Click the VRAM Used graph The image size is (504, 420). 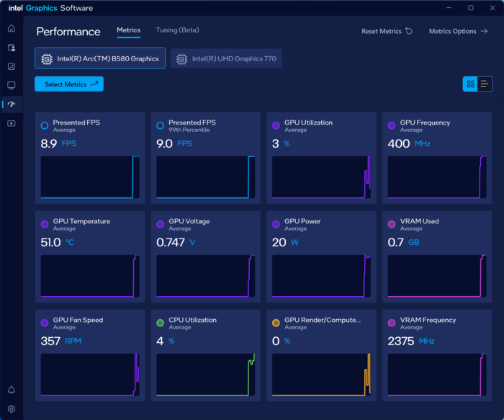point(437,276)
